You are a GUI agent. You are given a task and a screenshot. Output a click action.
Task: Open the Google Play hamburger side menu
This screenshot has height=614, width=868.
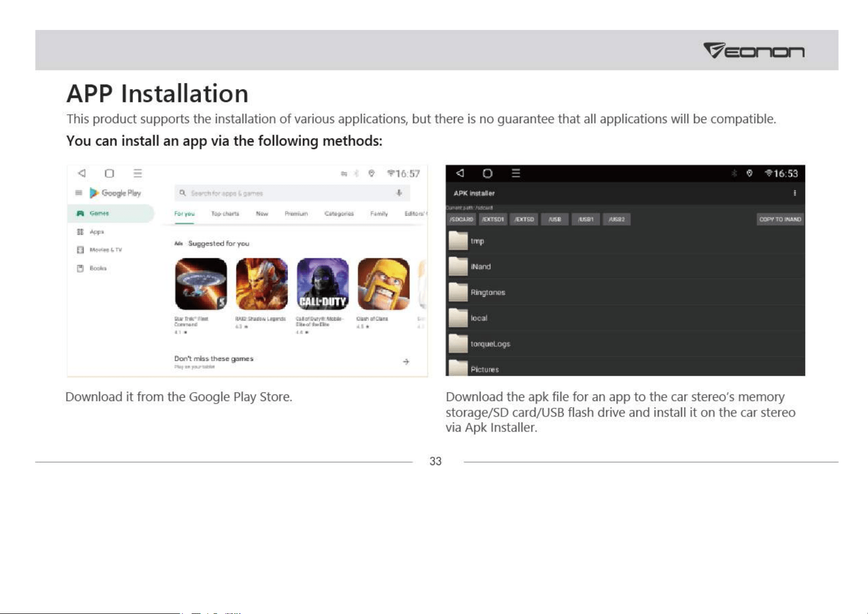coord(79,193)
